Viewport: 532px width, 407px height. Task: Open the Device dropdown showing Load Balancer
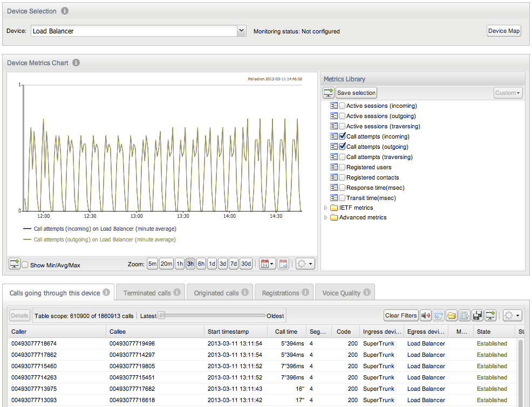point(241,31)
